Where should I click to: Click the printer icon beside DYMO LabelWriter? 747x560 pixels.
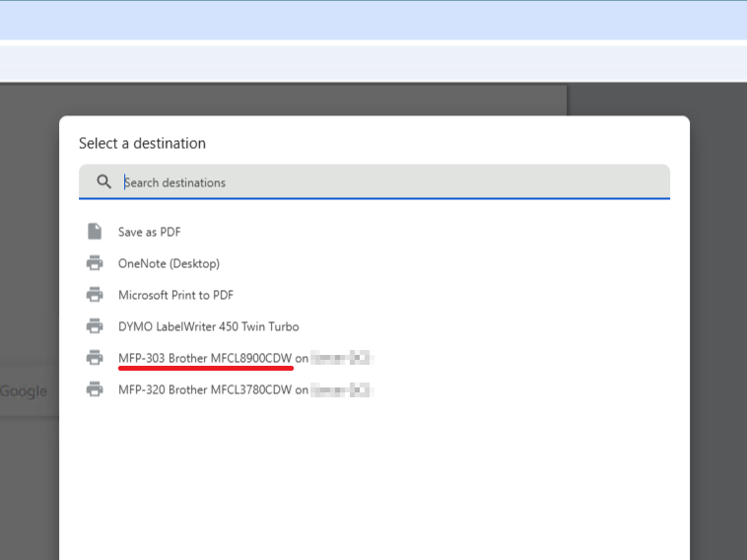click(x=95, y=326)
